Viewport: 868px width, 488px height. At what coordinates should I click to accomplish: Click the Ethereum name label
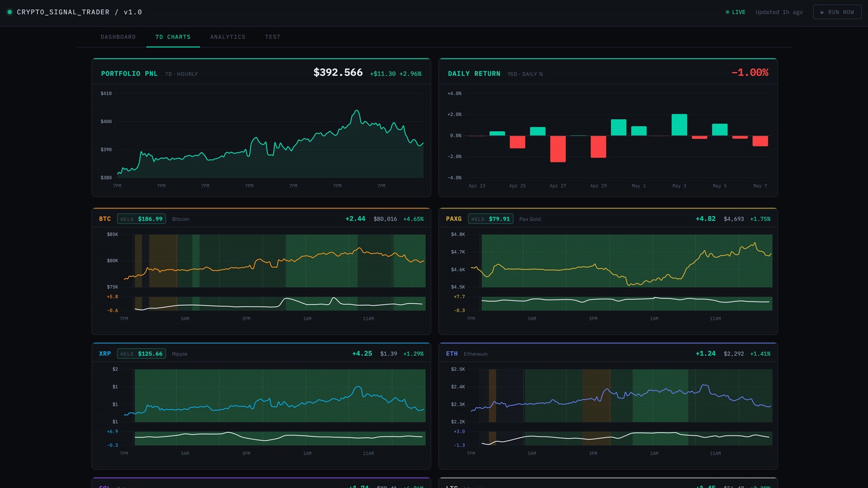tap(476, 354)
